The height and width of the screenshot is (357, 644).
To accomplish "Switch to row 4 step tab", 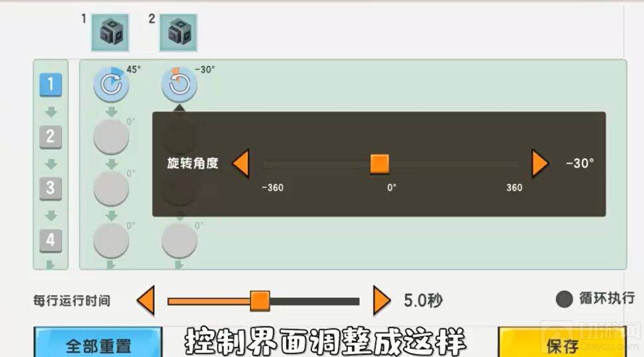I will [51, 241].
